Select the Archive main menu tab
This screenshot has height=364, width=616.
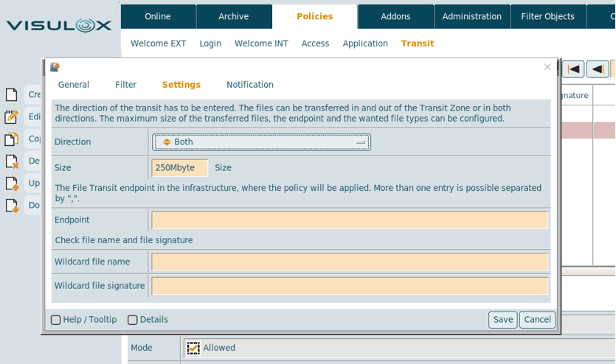(233, 16)
